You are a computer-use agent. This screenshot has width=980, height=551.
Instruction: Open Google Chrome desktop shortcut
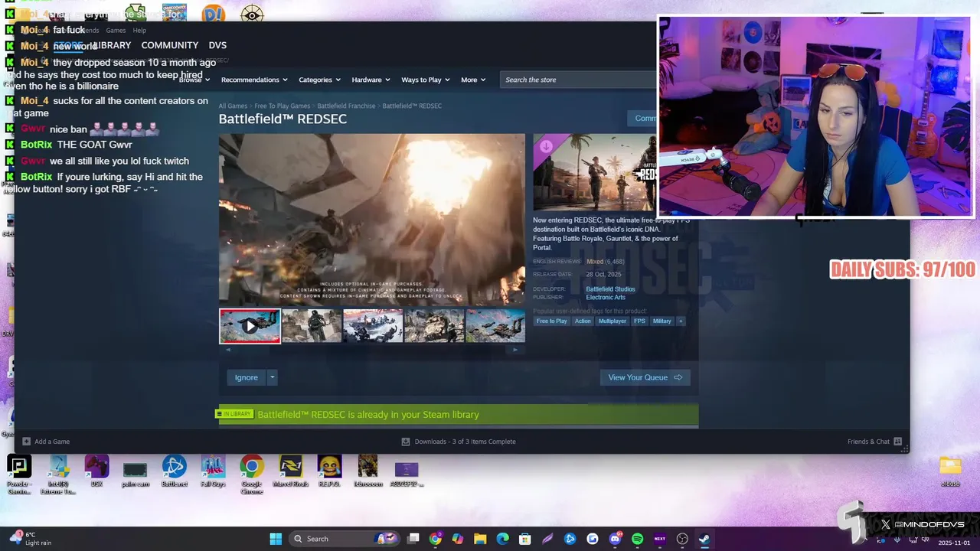point(251,474)
